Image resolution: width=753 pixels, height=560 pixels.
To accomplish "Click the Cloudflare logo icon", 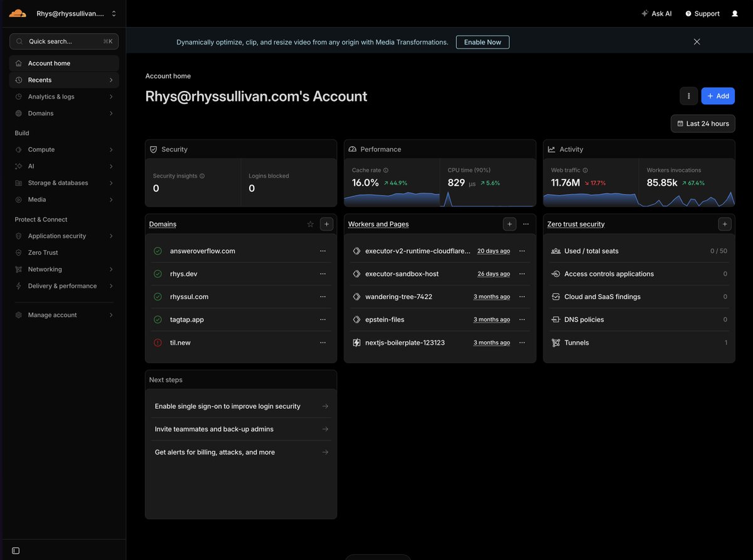I will [18, 13].
